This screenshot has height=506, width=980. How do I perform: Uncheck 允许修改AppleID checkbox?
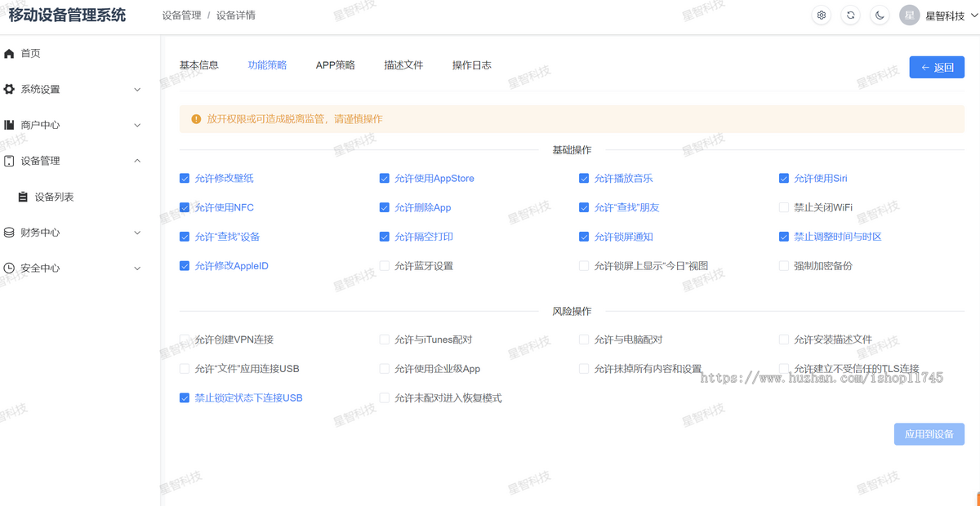point(185,266)
